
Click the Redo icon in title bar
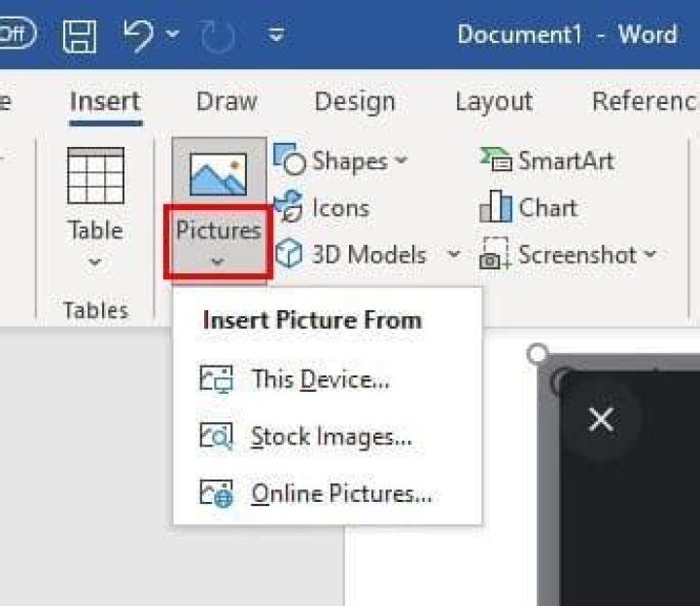pyautogui.click(x=220, y=36)
